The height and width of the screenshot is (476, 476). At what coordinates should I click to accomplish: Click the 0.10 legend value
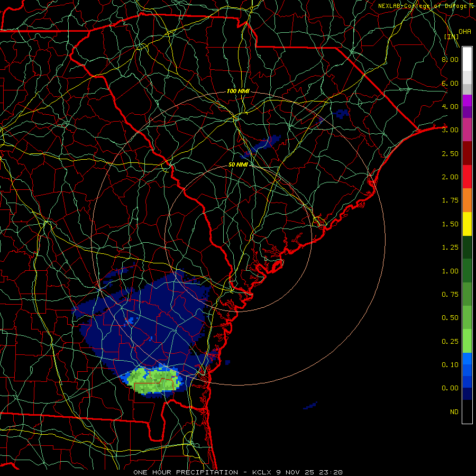450,365
